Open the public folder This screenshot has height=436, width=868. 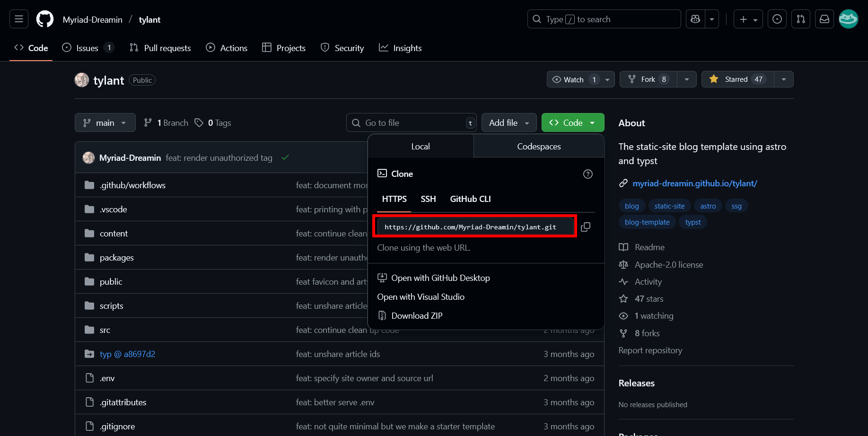point(111,281)
